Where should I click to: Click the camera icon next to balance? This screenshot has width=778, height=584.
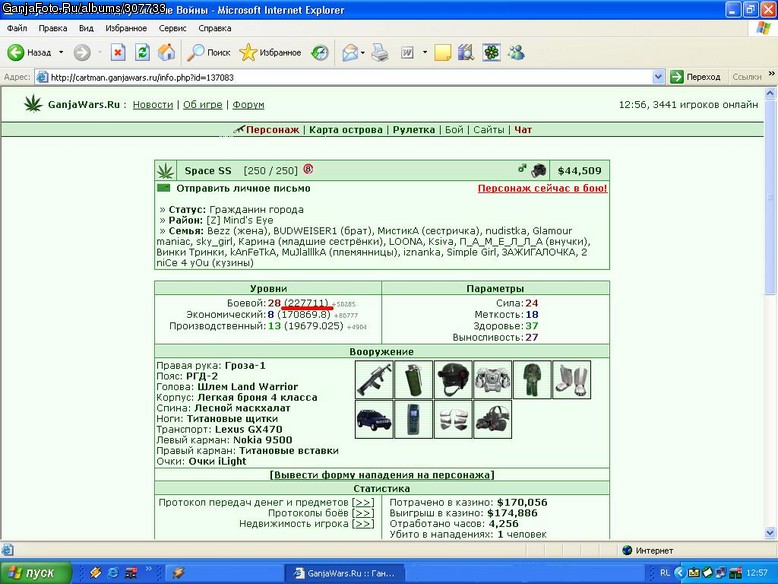[539, 170]
